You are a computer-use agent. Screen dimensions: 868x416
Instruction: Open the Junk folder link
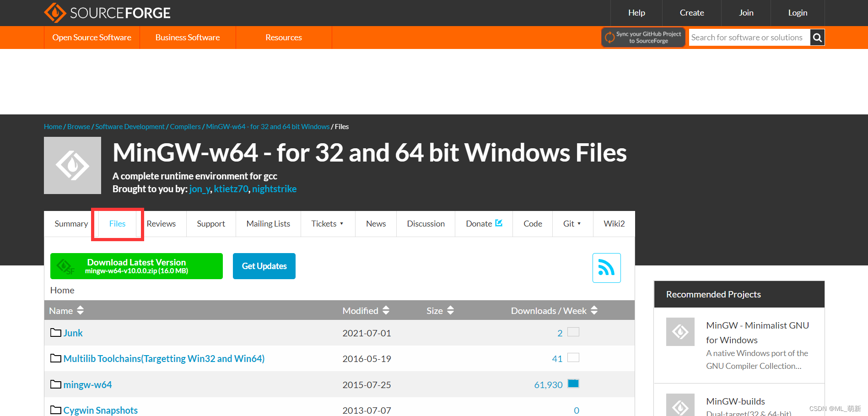pyautogui.click(x=73, y=333)
